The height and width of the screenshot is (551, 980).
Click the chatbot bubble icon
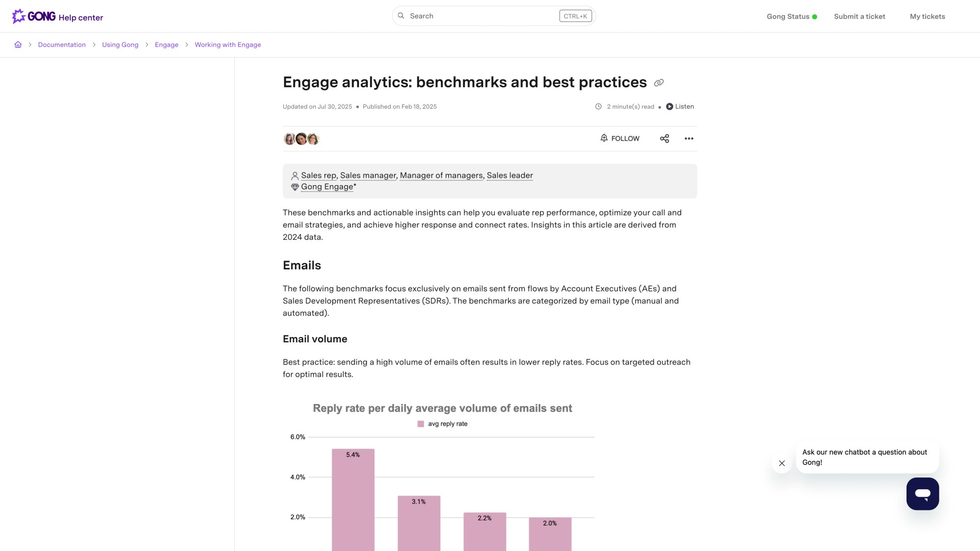pos(922,493)
